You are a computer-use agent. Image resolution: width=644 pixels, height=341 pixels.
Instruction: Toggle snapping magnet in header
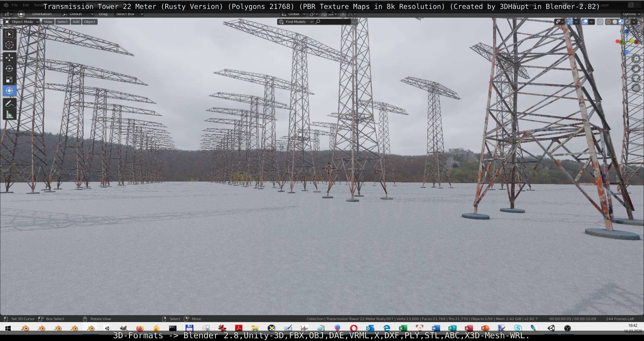[x=324, y=14]
